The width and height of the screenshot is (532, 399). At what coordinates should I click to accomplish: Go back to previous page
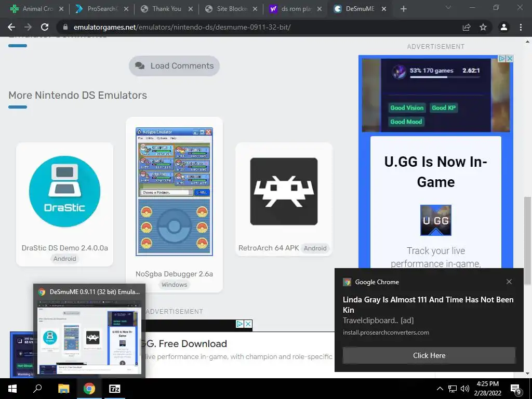(11, 27)
